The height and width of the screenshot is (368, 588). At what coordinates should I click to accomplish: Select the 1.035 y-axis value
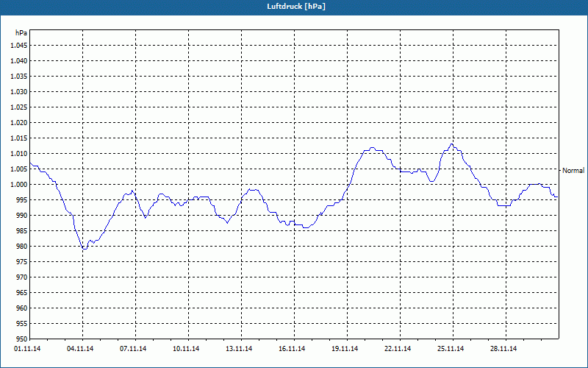coord(19,77)
